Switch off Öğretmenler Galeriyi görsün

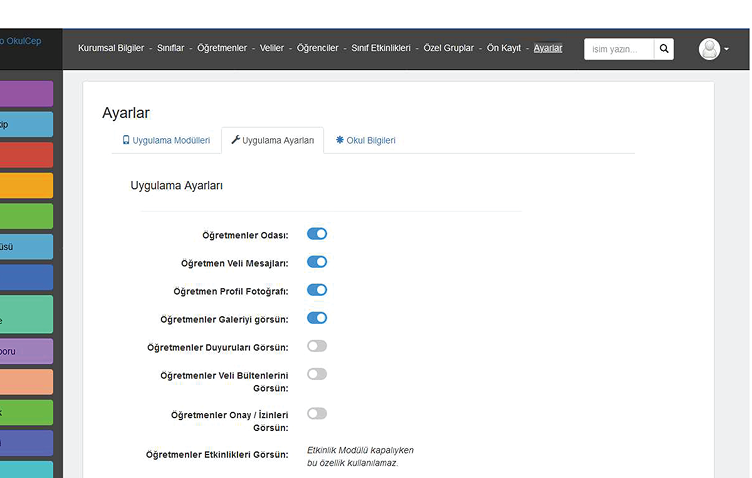[317, 318]
